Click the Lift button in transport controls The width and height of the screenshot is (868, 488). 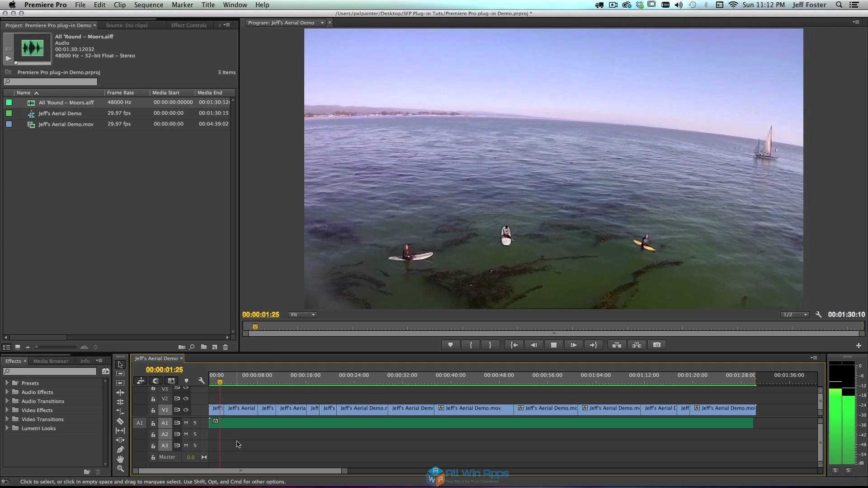pyautogui.click(x=617, y=344)
